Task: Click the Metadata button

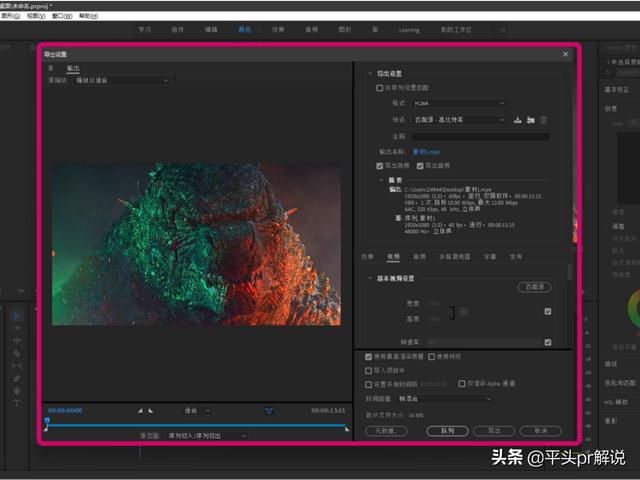Action: coord(386,431)
